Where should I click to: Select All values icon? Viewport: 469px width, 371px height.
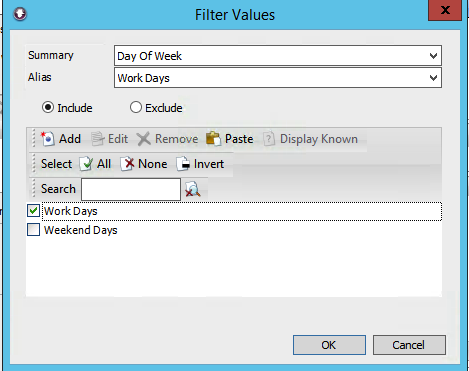pos(86,164)
